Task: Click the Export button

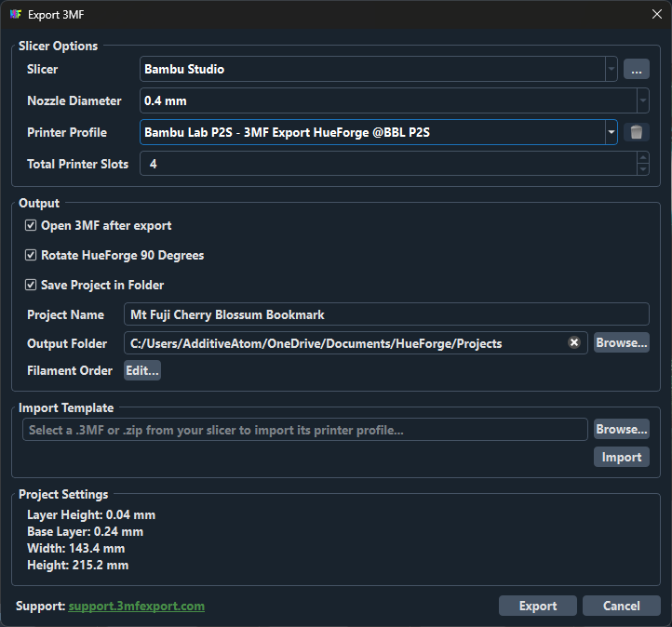Action: (x=537, y=606)
